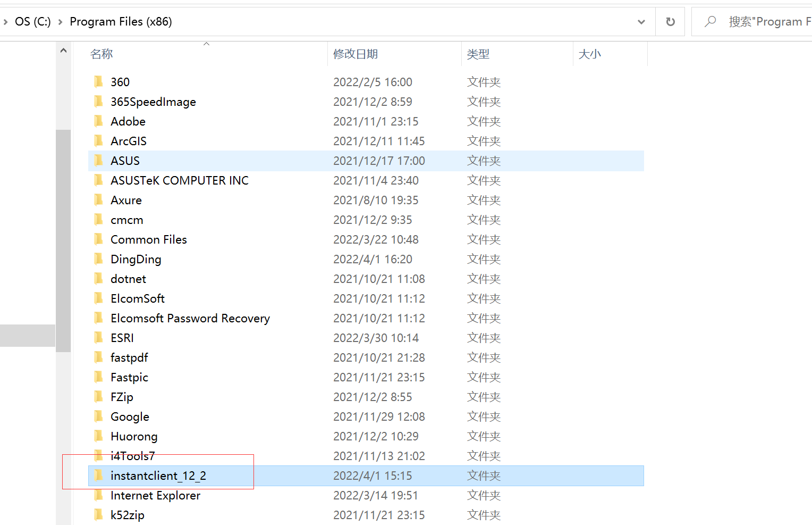Select the Common Files folder name
Screen dimensions: 812x525
coord(149,239)
